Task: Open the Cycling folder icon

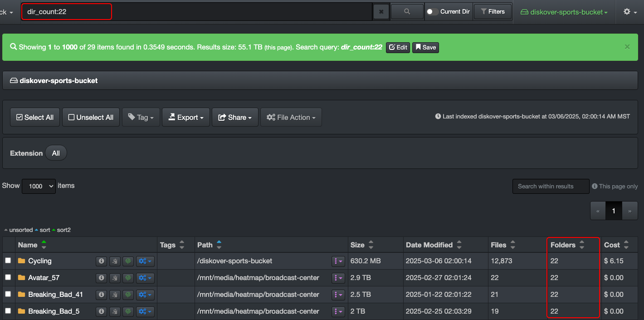Action: 21,261
